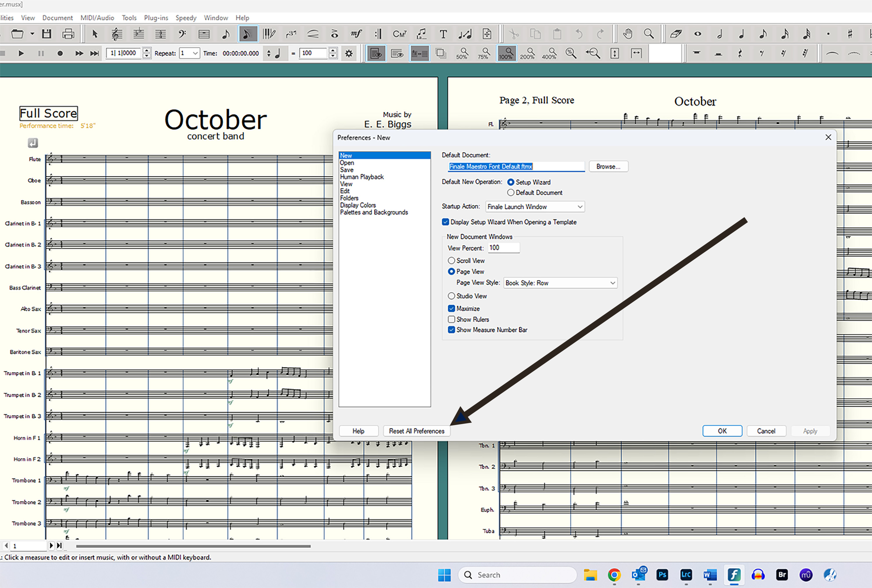This screenshot has height=588, width=872.
Task: Select the Speedy Entry tool icon
Action: [x=247, y=34]
